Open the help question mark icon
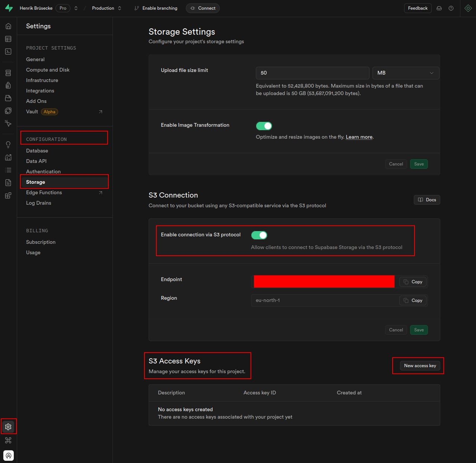Screen dimensions: 476x463 (x=451, y=8)
